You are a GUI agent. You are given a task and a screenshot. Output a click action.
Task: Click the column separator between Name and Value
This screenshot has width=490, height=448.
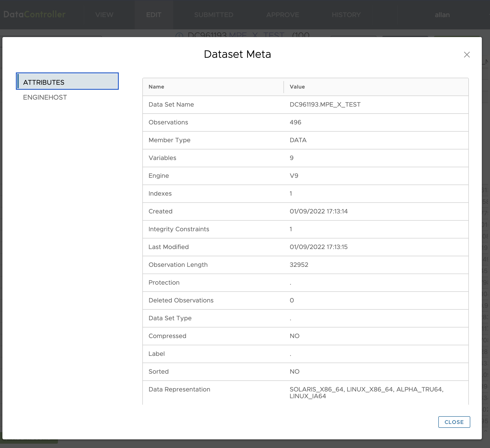coord(283,87)
